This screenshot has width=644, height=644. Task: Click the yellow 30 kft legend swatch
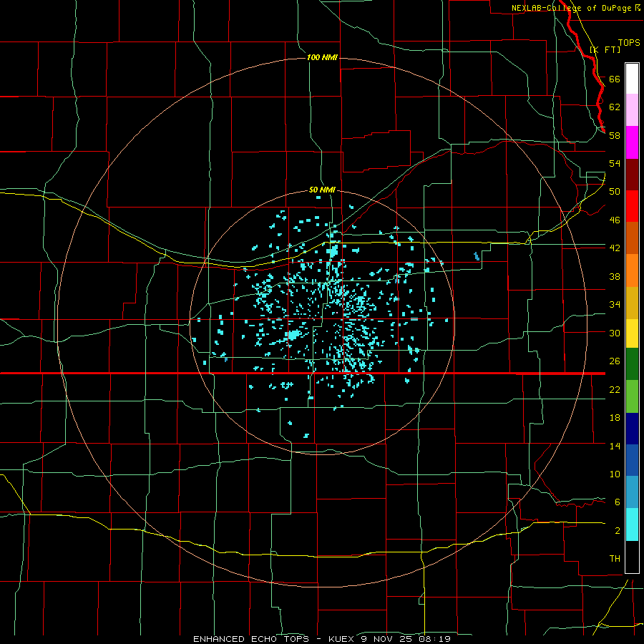[x=632, y=333]
